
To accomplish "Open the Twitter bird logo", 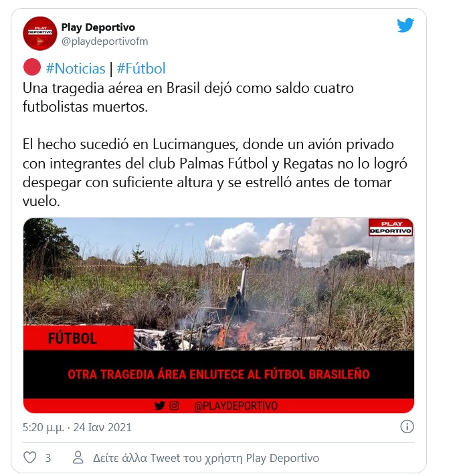I will pyautogui.click(x=405, y=25).
